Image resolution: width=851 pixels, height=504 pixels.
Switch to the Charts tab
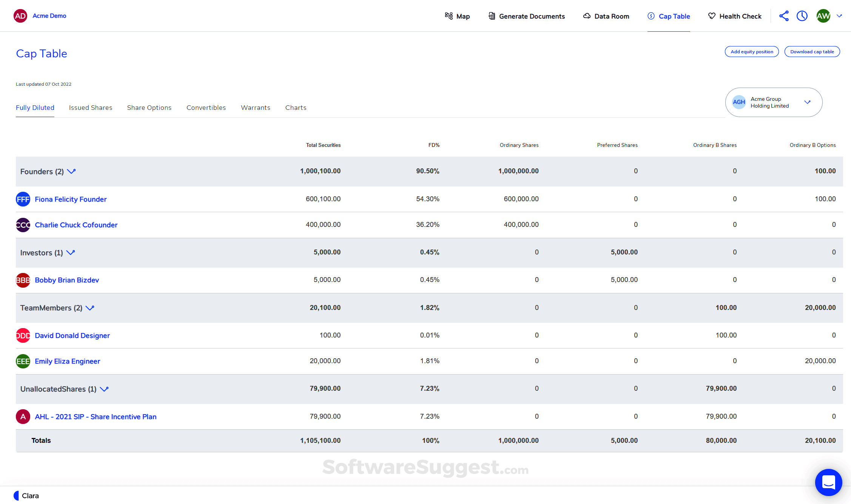[296, 108]
